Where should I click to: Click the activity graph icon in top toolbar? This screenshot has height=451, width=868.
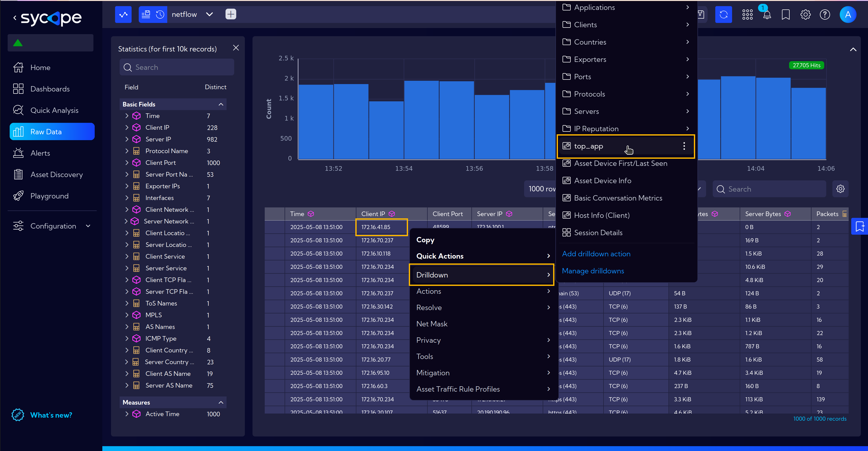click(123, 15)
